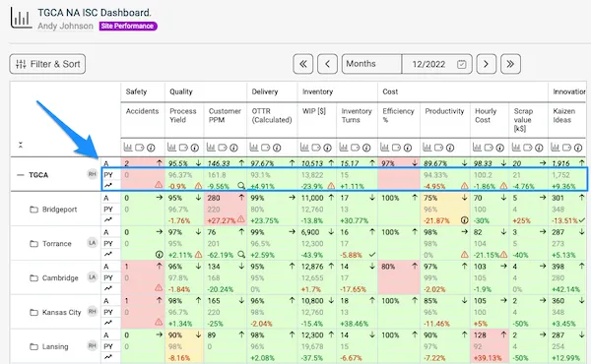Click info icon in Bridgeport Productivity cell
The image size is (591, 364).
(464, 220)
